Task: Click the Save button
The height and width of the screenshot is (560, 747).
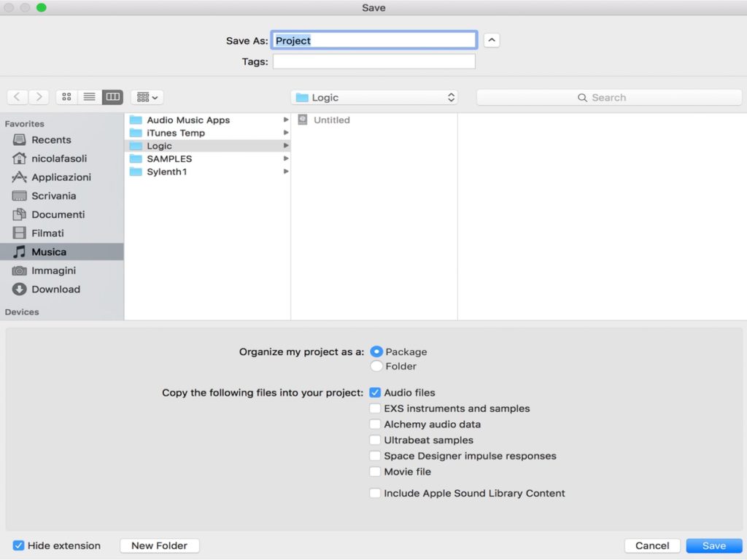Action: point(713,545)
